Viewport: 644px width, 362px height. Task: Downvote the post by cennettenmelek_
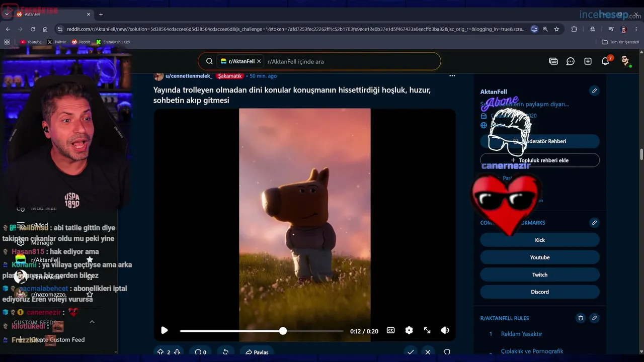(x=177, y=352)
